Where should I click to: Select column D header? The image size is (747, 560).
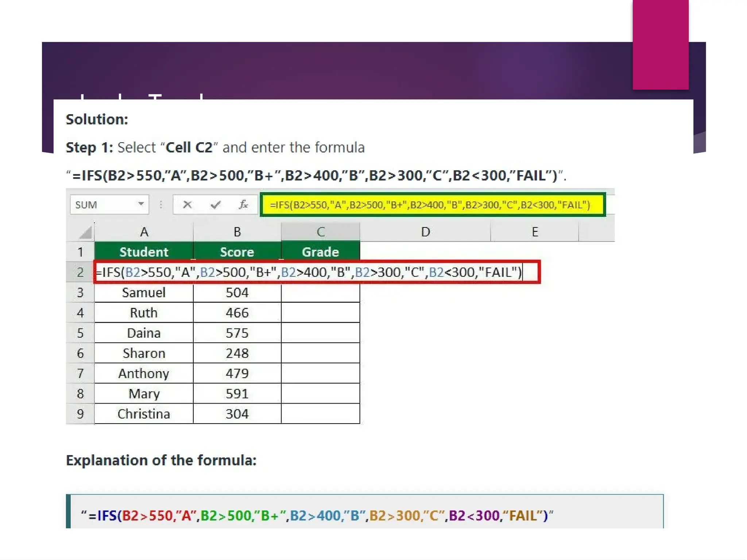coord(425,232)
